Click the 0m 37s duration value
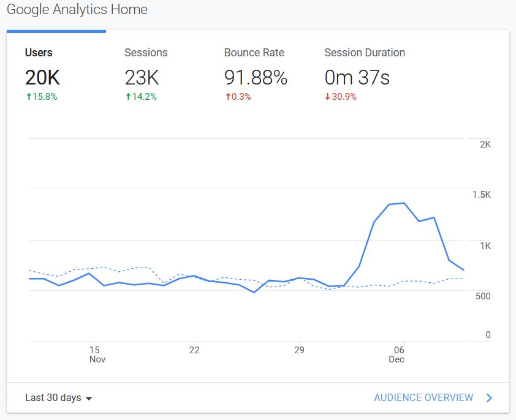The height and width of the screenshot is (420, 516). (x=357, y=78)
